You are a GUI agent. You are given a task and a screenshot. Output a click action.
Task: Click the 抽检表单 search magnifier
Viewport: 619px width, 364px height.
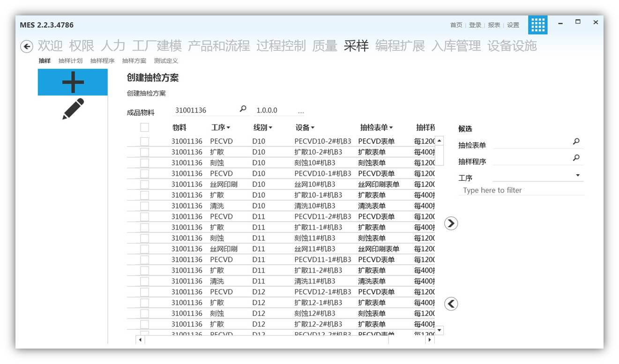pyautogui.click(x=576, y=141)
